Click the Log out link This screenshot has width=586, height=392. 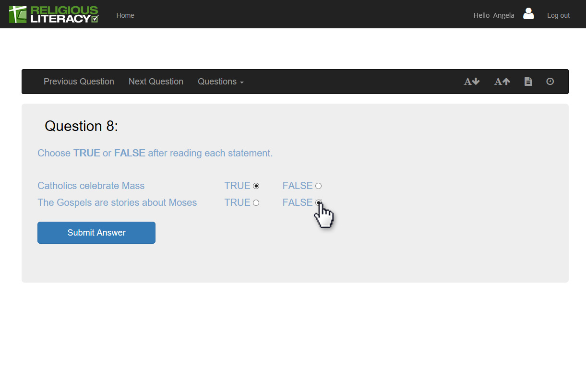558,15
